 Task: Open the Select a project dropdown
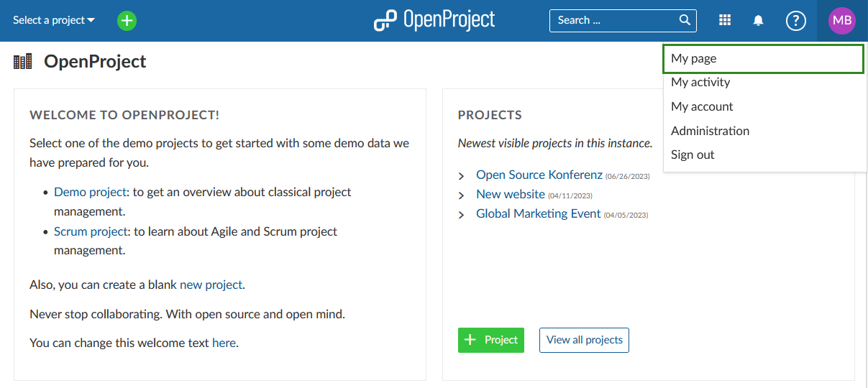54,20
